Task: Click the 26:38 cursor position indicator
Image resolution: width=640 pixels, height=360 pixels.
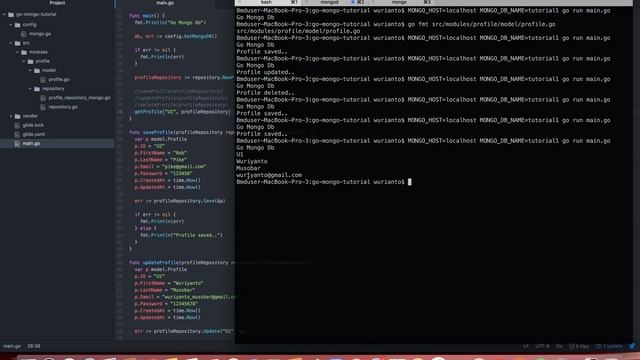Action: (34, 346)
